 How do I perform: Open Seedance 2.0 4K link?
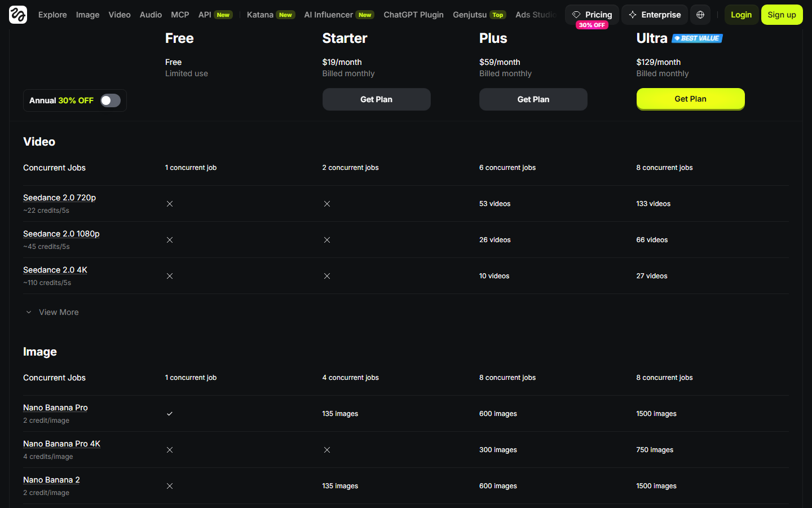(x=55, y=270)
